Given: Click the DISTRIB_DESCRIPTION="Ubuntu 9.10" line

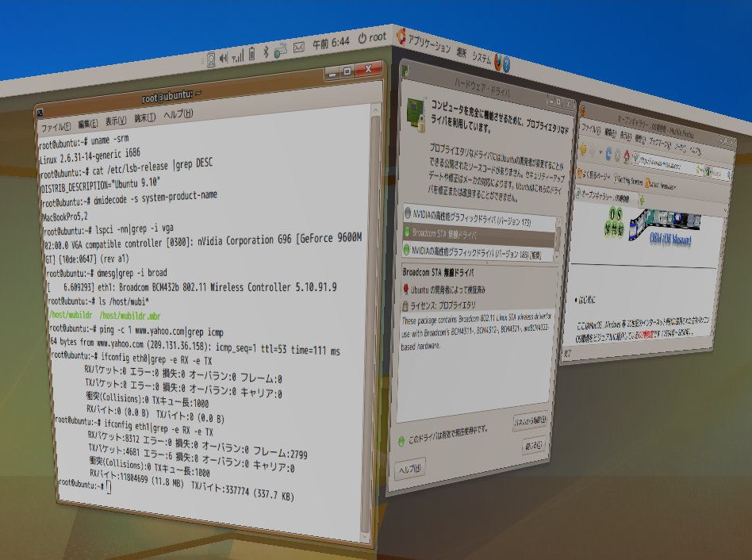Looking at the screenshot, I should [100, 185].
